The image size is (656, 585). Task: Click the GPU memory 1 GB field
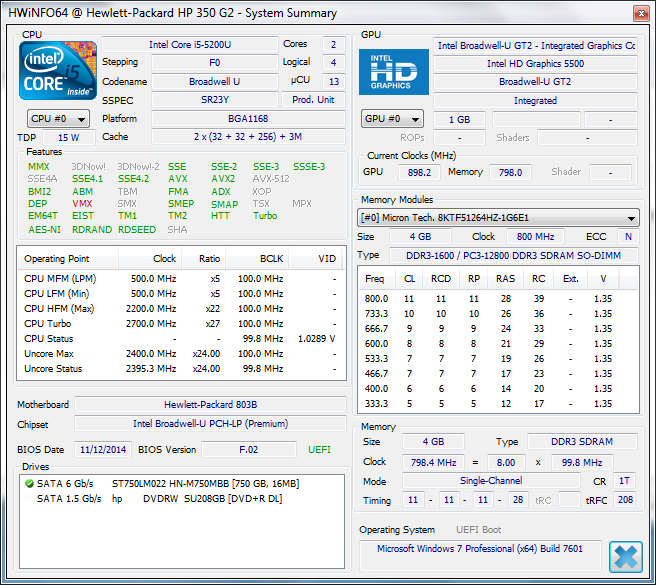click(x=459, y=119)
